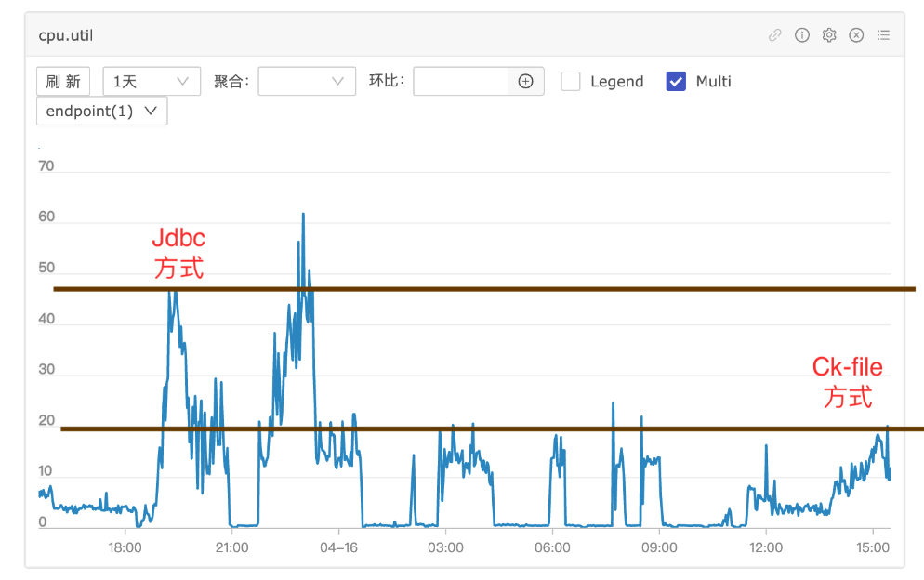Open the chart info icon

802,35
